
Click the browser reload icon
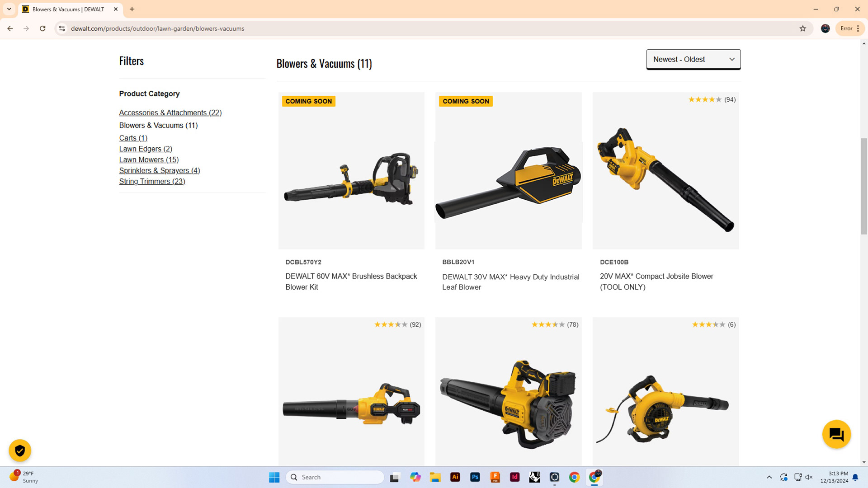pyautogui.click(x=42, y=28)
